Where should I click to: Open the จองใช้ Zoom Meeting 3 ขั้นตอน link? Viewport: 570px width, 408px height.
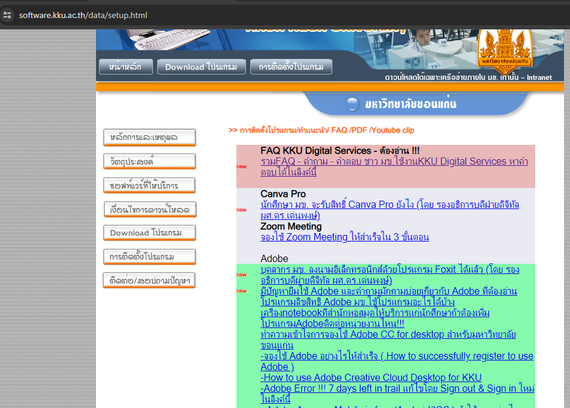(x=345, y=237)
